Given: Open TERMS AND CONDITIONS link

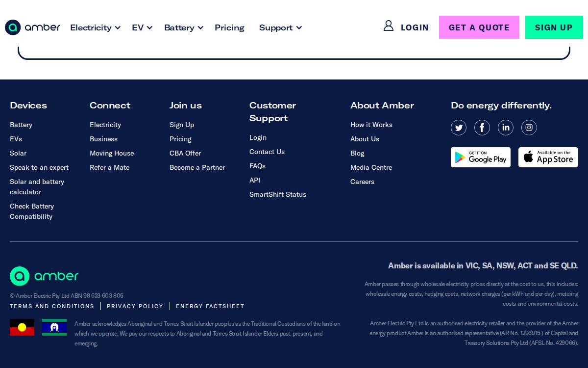Looking at the screenshot, I should coord(52,306).
